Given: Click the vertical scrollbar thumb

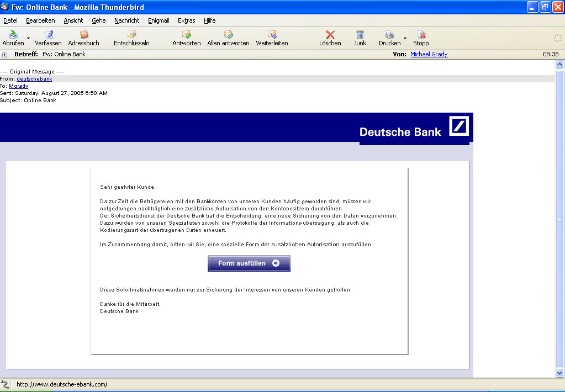Looking at the screenshot, I should (559, 219).
